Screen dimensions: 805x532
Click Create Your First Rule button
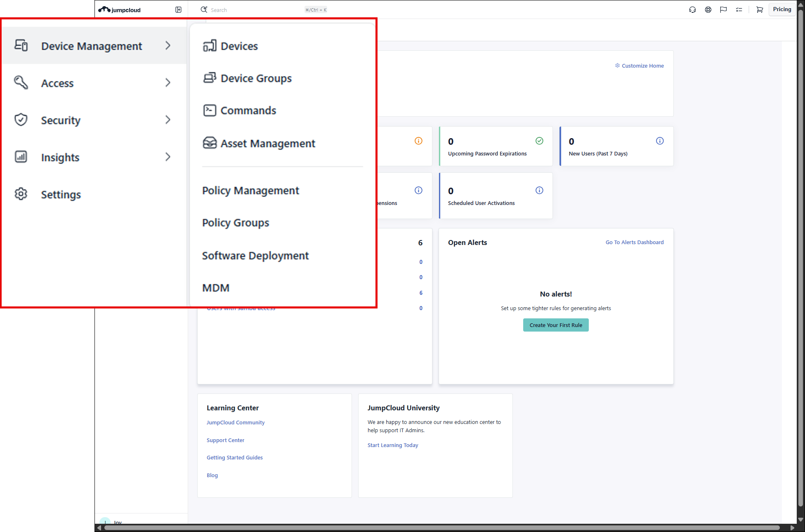click(x=555, y=325)
